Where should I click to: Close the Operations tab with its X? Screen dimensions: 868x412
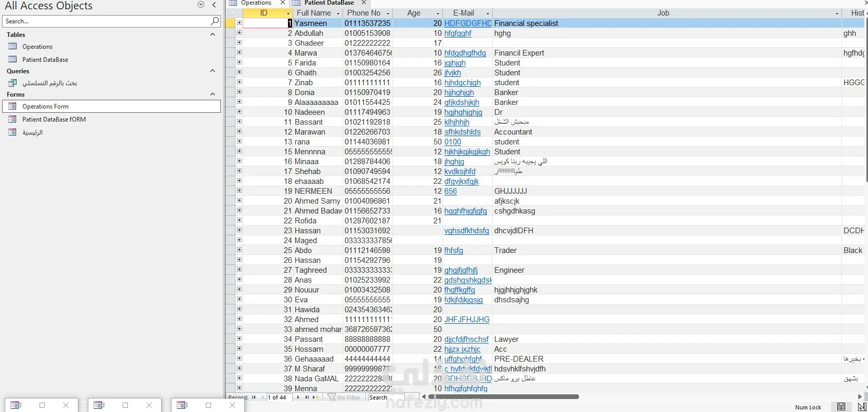283,3
